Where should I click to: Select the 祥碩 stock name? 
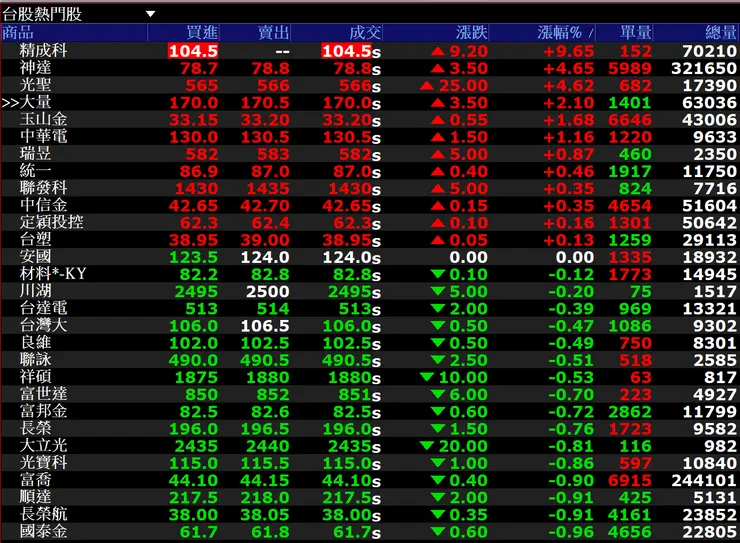point(35,376)
